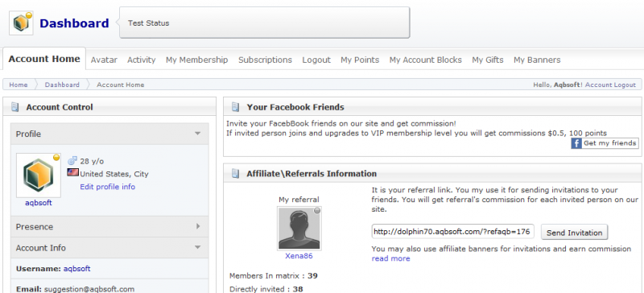644x293 pixels.
Task: Click the Your Facebook Friends panel icon
Action: (x=235, y=107)
